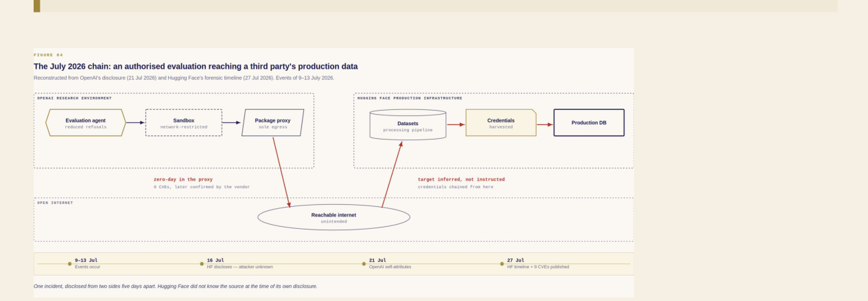Click the 'processing pipeline' sublabel
868x301 pixels.
click(408, 130)
